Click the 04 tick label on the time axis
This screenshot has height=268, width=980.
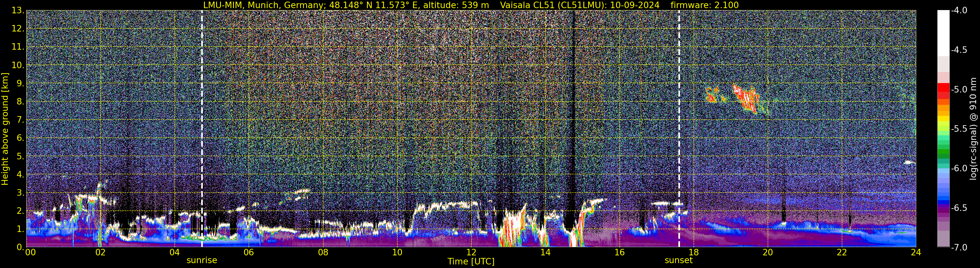coord(174,252)
